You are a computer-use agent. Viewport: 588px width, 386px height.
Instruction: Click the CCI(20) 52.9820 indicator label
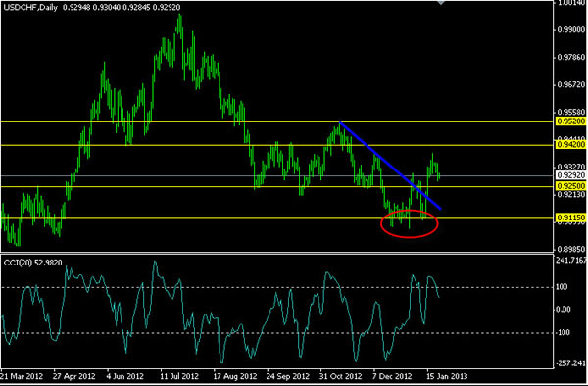[x=32, y=263]
